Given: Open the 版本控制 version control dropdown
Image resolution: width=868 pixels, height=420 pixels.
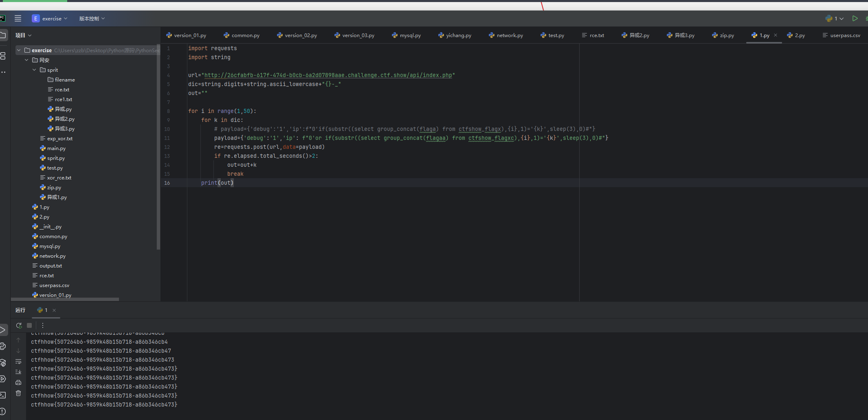Looking at the screenshot, I should click(92, 18).
